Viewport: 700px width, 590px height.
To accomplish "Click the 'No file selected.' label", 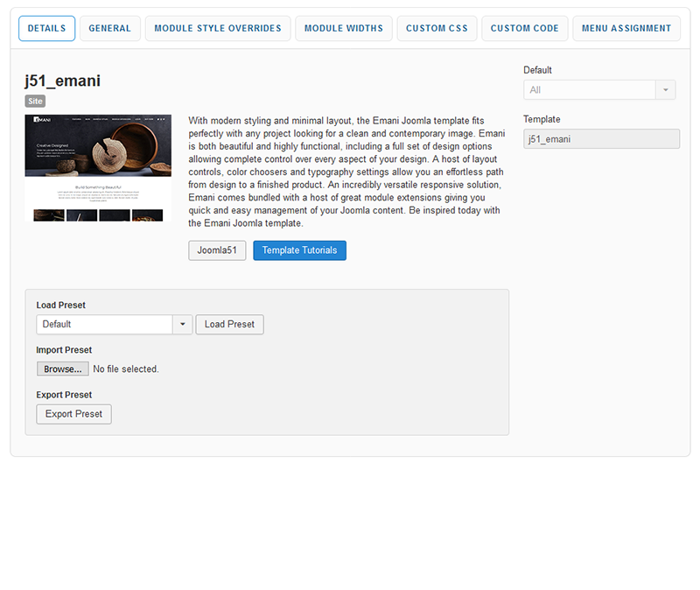I will (126, 369).
